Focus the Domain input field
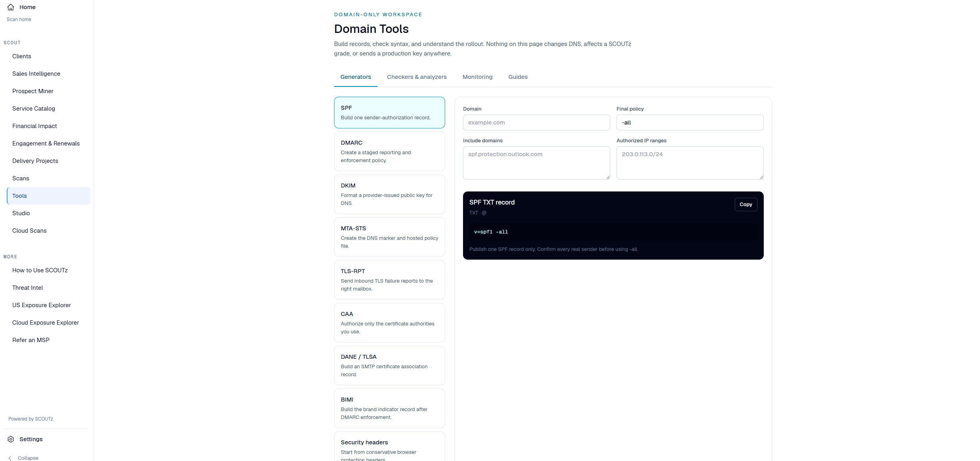The image size is (980, 461). pos(536,122)
